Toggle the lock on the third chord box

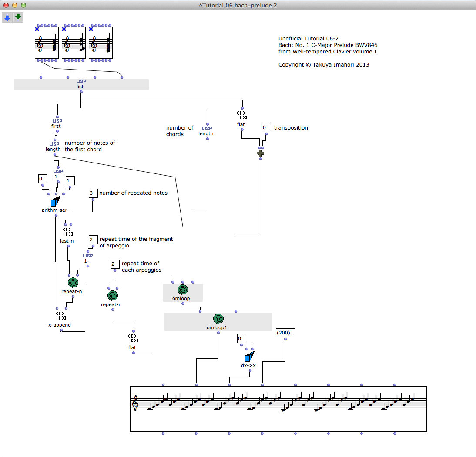(x=91, y=29)
